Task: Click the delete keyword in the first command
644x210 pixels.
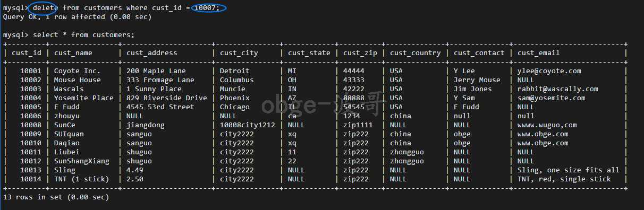Action: [x=46, y=8]
